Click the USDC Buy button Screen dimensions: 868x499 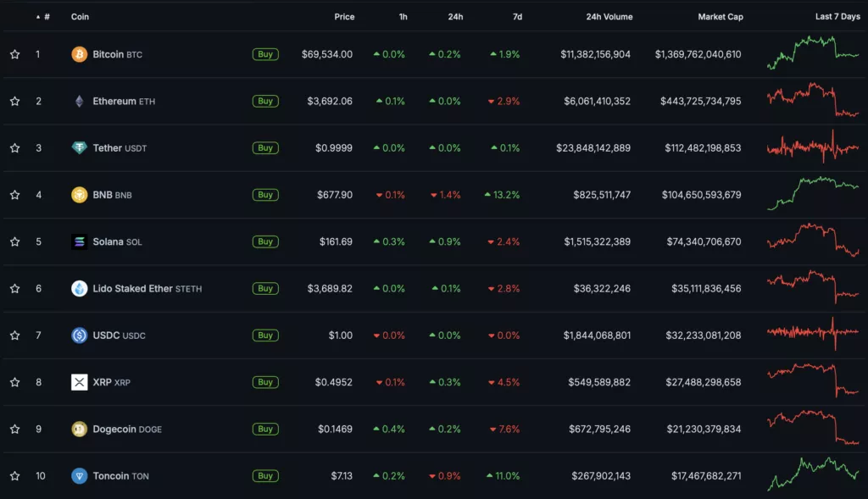point(265,335)
